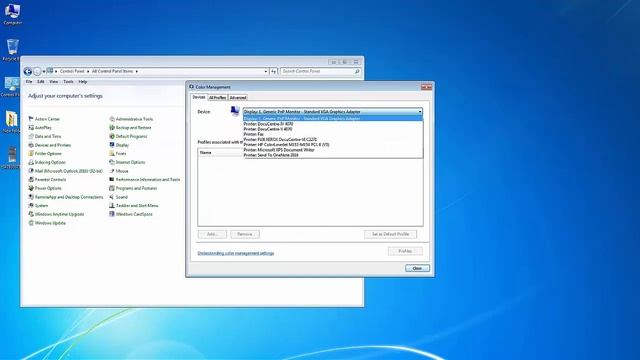The height and width of the screenshot is (360, 640).
Task: Open the AutoPlay icon
Action: (31, 127)
